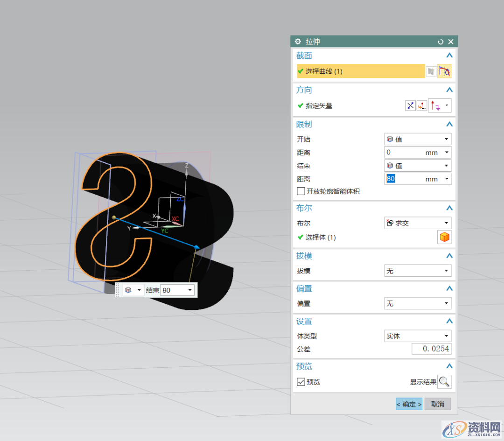Screen dimensions: 504x441
Task: Open the vector dialog icon in 方向
Action: pos(422,105)
